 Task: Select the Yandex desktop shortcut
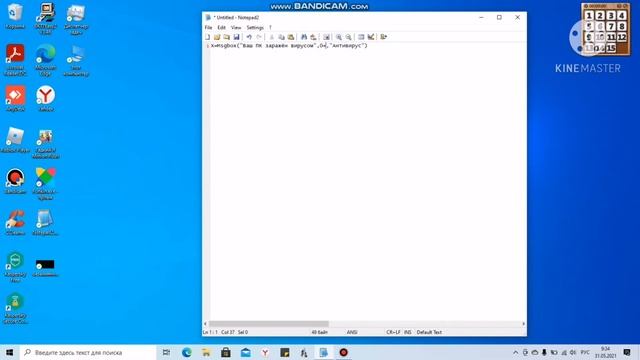(46, 99)
